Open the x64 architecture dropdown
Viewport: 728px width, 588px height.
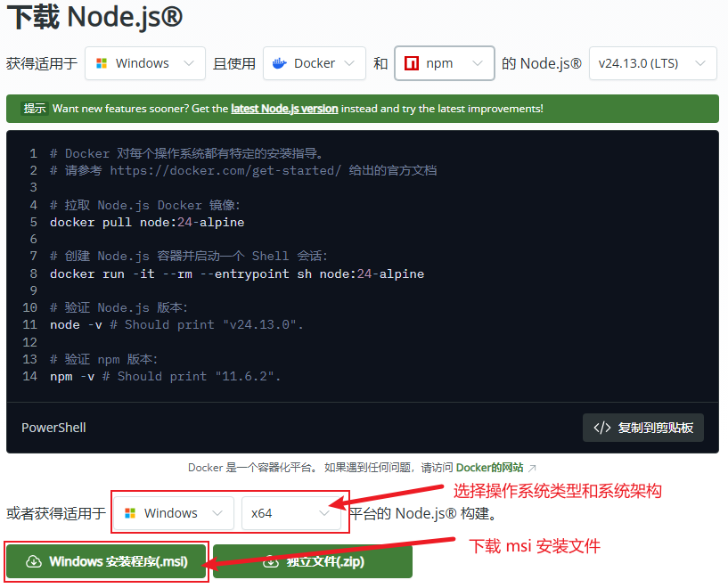click(291, 513)
